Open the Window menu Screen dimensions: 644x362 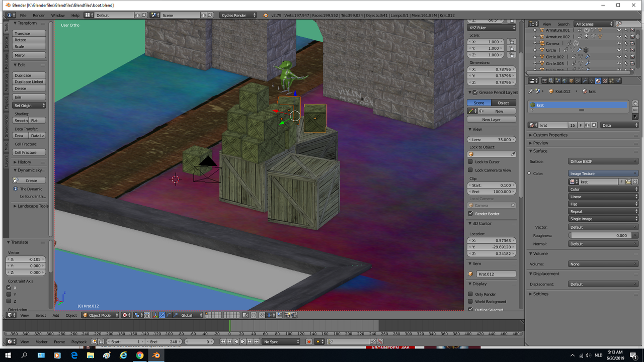pos(58,15)
